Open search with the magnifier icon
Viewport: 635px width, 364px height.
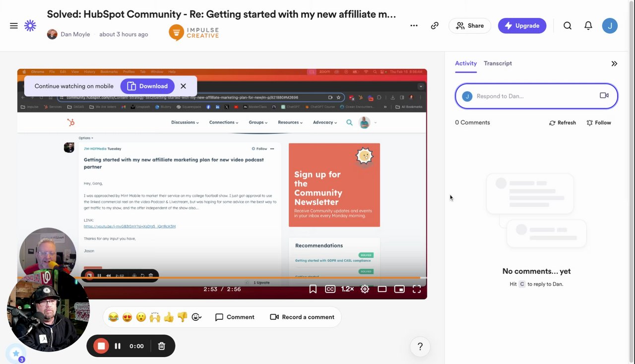click(568, 26)
